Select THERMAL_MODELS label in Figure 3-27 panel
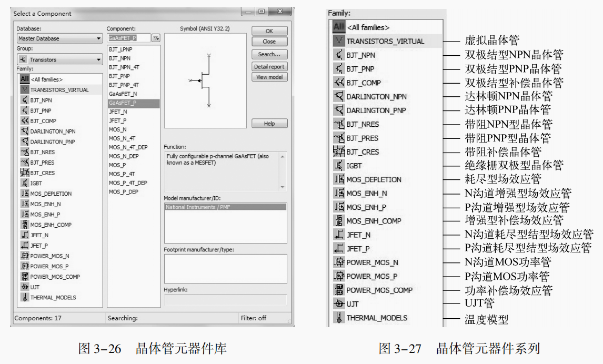The image size is (603, 364). 377,318
